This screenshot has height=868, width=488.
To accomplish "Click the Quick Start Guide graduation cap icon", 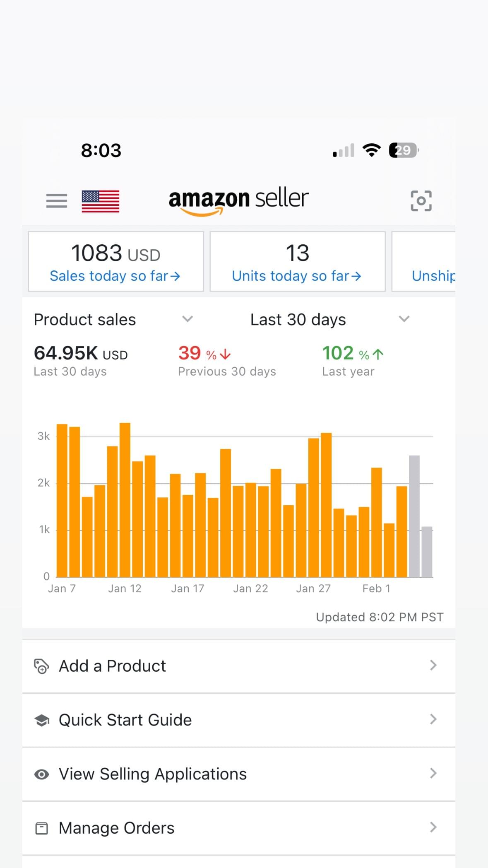I will pyautogui.click(x=41, y=721).
